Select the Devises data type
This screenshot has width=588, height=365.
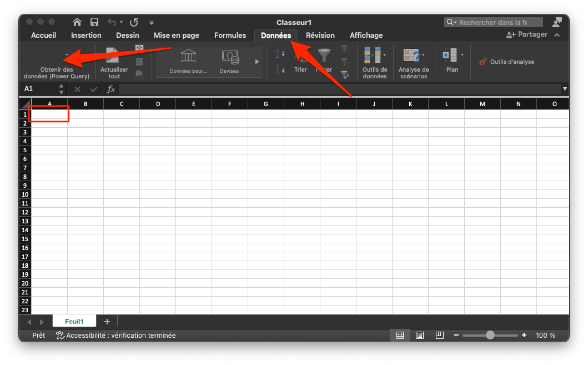[x=229, y=62]
